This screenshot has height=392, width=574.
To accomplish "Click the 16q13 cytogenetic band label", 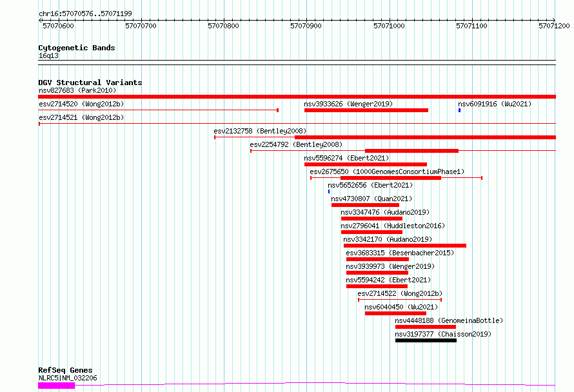I will [x=48, y=55].
